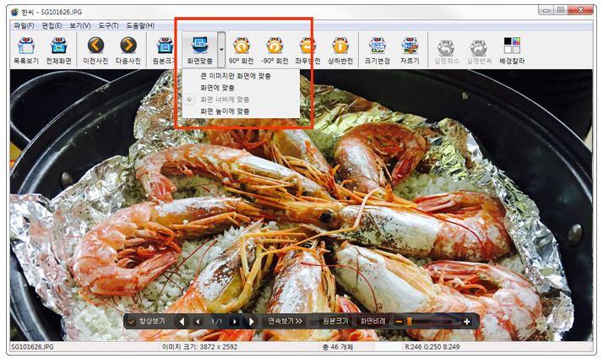
Task: Click the zoom slider handle
Action: tap(410, 321)
